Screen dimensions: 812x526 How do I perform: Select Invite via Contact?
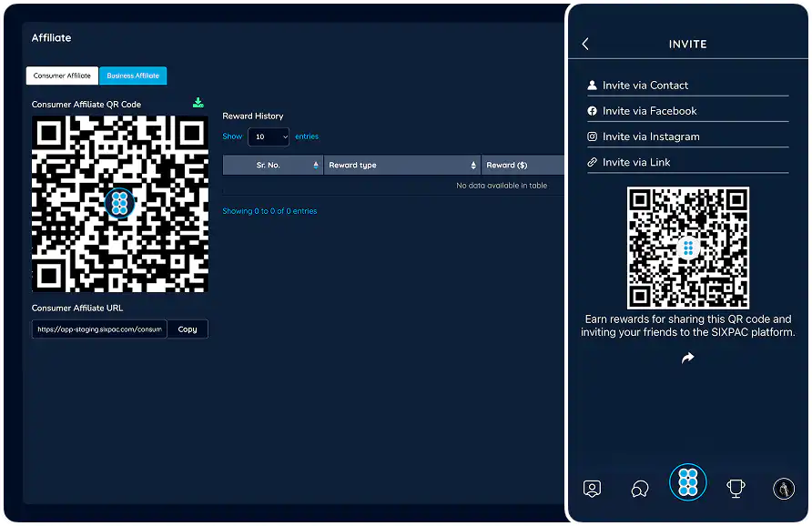[x=645, y=86]
